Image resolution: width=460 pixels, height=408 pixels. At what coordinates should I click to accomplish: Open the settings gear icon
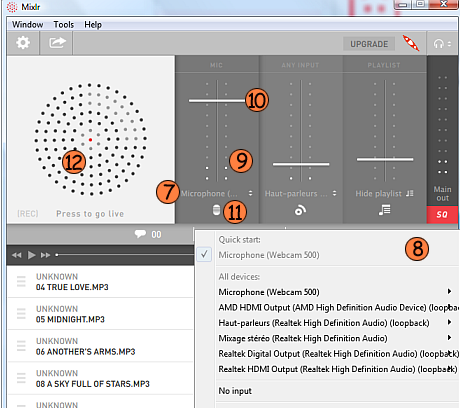click(x=23, y=43)
